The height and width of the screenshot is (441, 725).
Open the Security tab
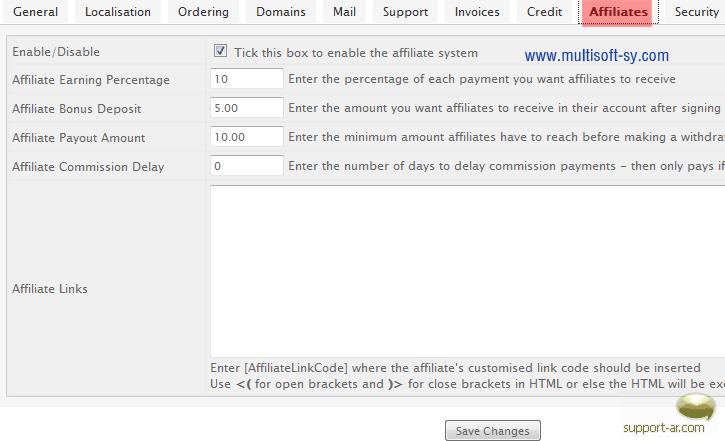click(x=696, y=13)
